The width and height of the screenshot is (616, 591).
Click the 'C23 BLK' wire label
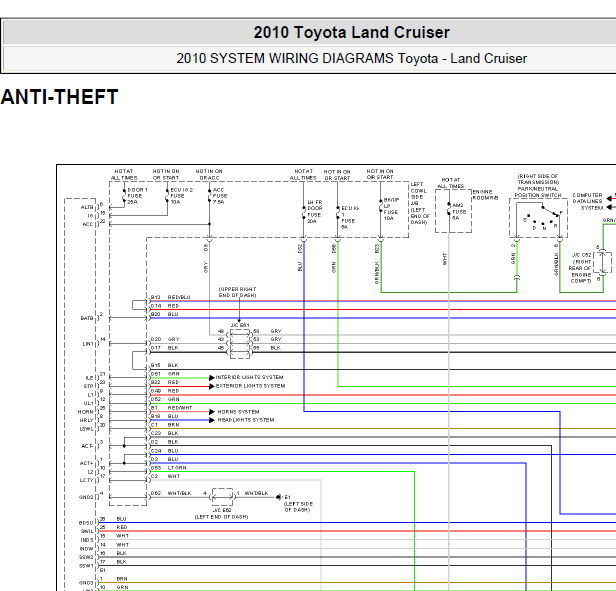click(x=165, y=433)
